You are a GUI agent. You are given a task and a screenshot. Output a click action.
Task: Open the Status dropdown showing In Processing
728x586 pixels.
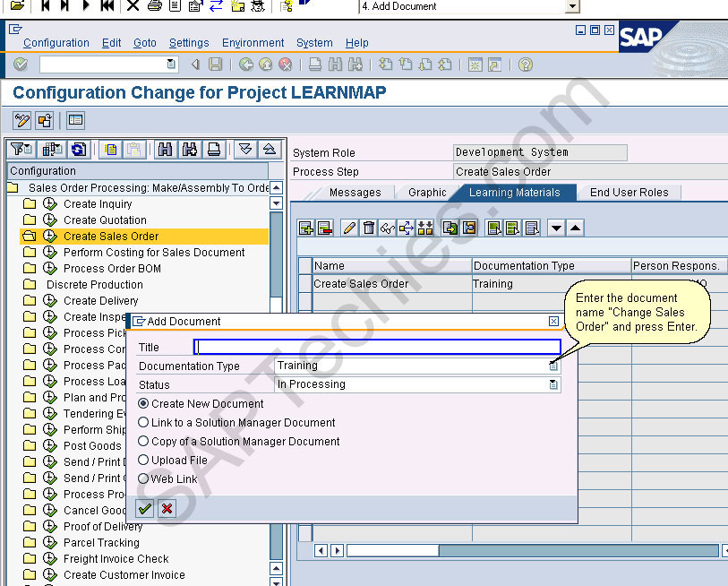click(x=553, y=384)
